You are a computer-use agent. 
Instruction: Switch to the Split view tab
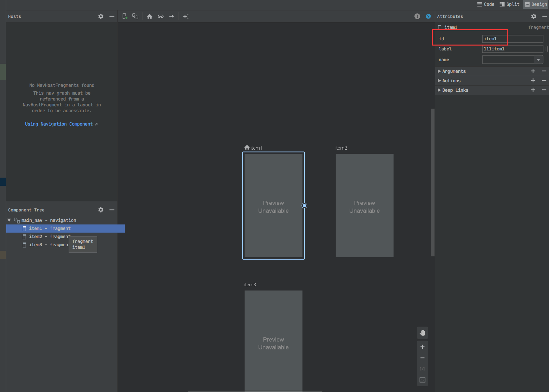509,4
